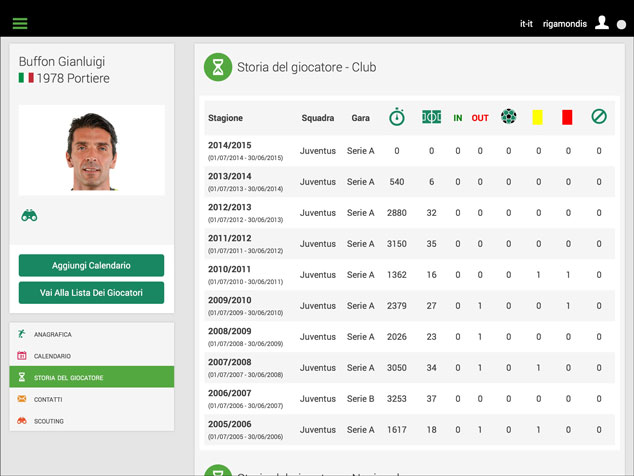Open the Scouting menu item
Viewport: 634px width, 476px height.
[x=92, y=421]
